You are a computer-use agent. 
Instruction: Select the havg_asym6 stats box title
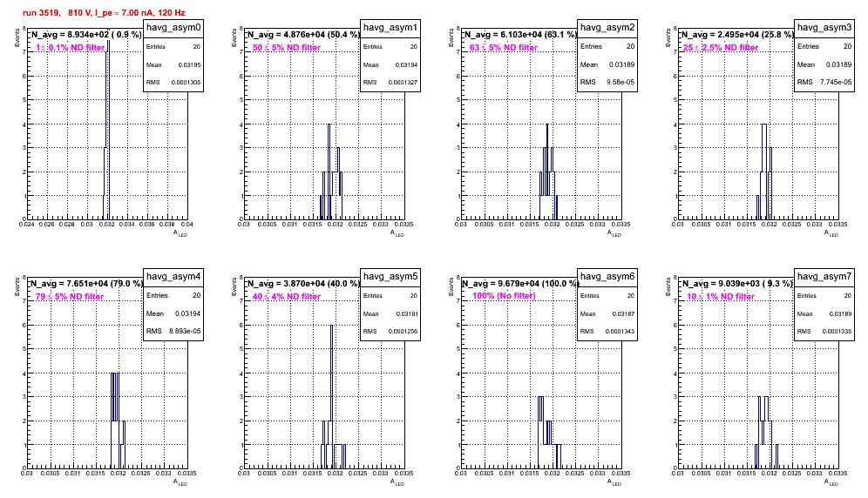tap(607, 277)
